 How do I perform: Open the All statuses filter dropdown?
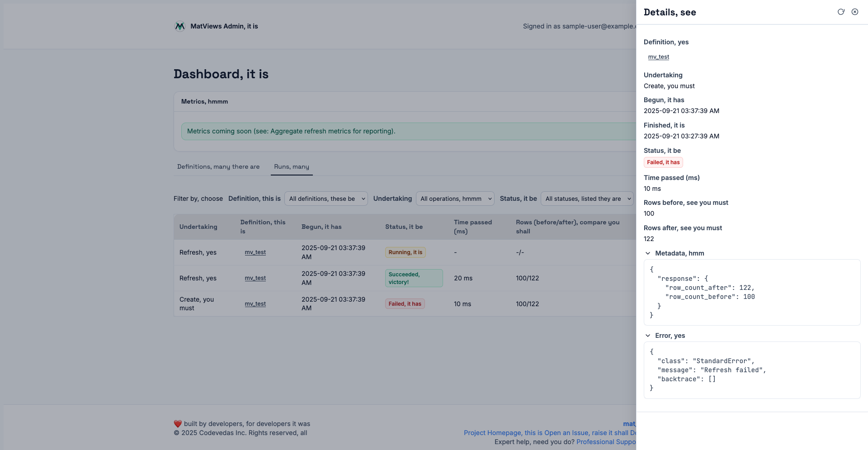coord(587,199)
